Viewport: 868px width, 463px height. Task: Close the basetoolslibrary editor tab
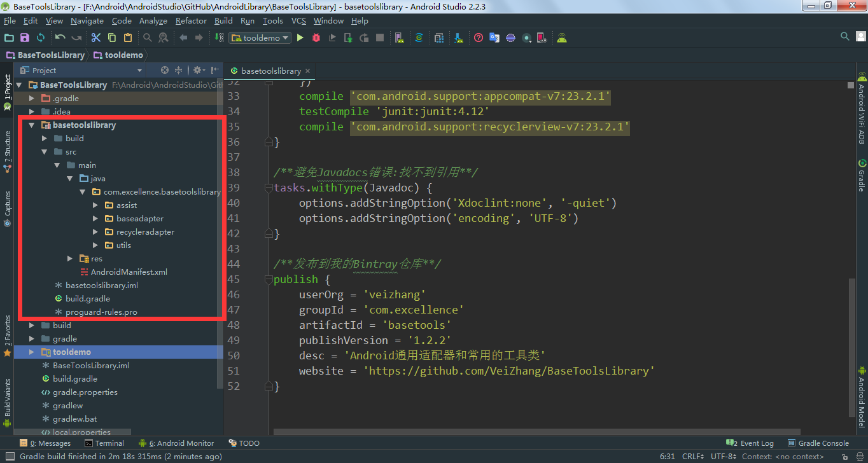pos(308,71)
